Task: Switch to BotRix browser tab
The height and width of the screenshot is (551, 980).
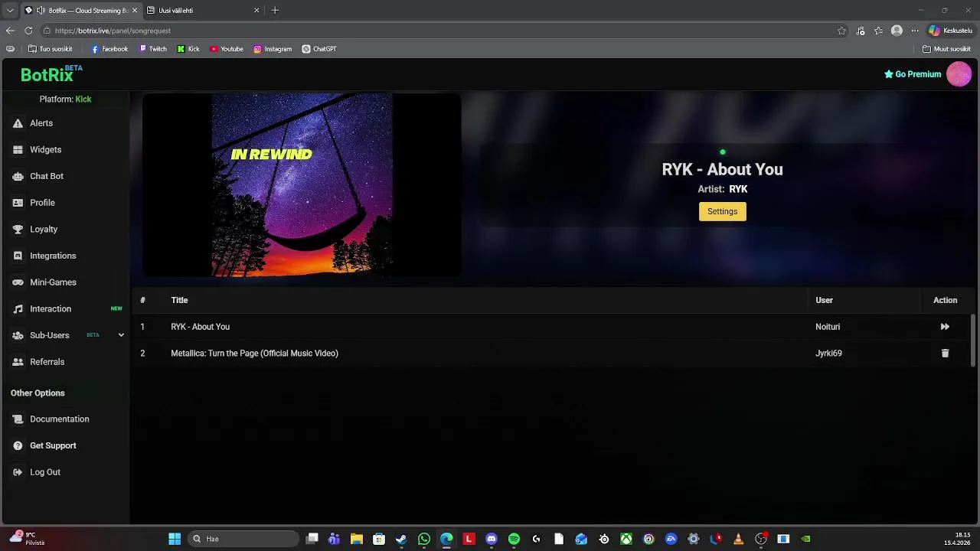Action: pyautogui.click(x=80, y=11)
